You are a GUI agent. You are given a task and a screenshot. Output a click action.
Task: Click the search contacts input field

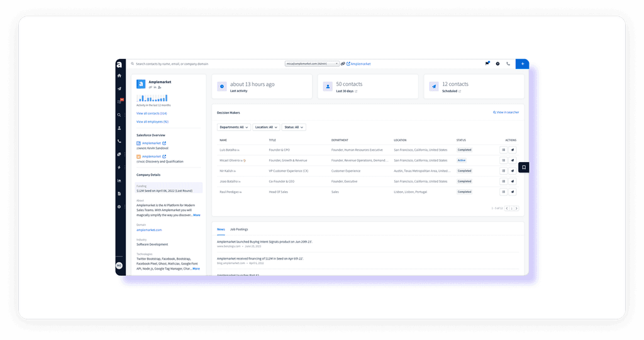(206, 63)
